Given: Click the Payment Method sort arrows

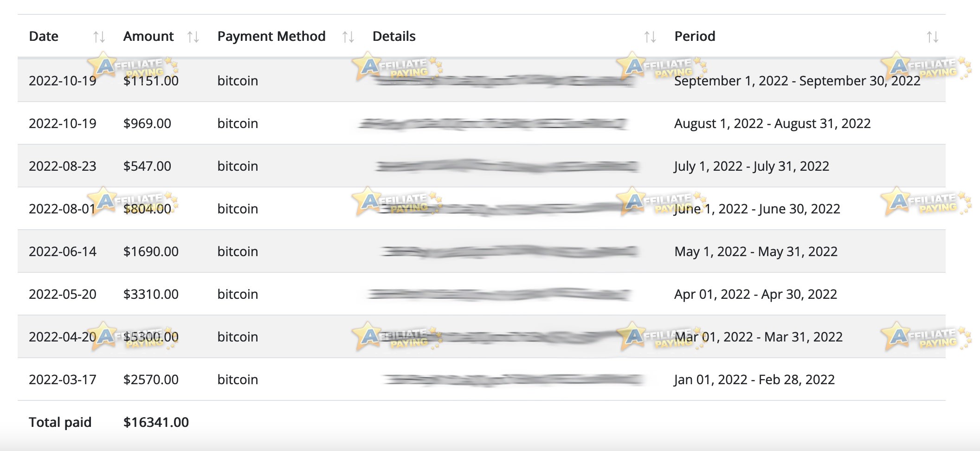Looking at the screenshot, I should (348, 37).
